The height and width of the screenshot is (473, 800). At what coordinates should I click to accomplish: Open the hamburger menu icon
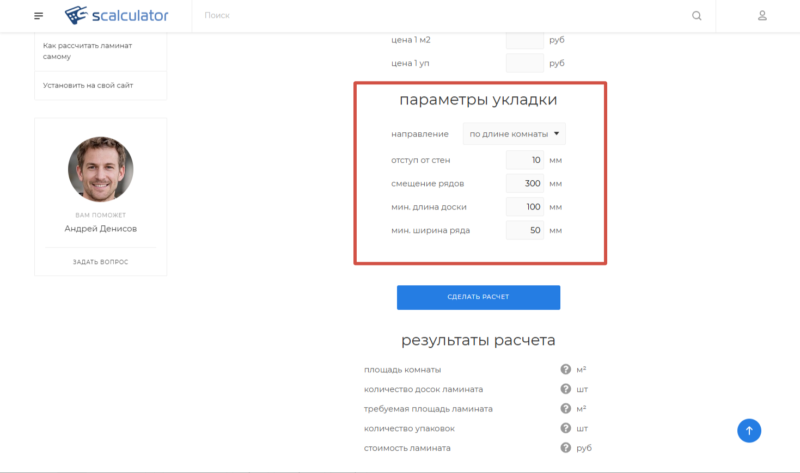tap(38, 16)
